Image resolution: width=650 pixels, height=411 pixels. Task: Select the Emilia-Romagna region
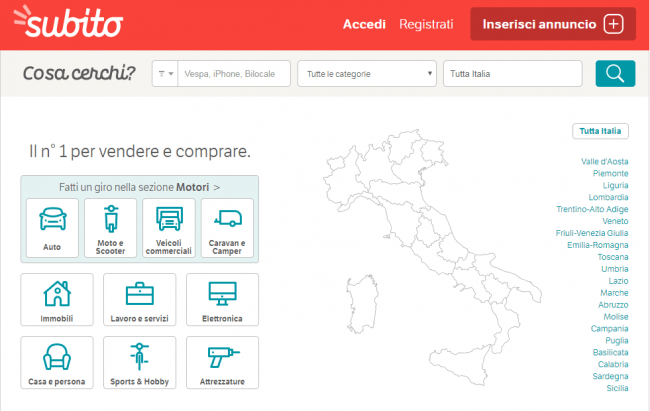tap(597, 245)
